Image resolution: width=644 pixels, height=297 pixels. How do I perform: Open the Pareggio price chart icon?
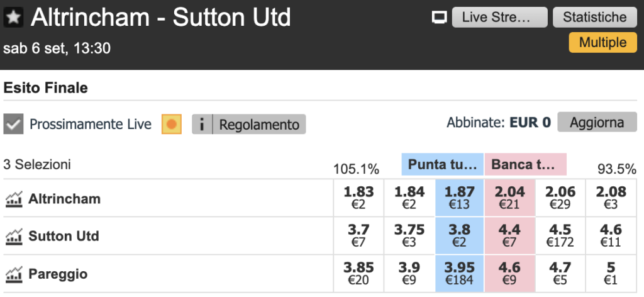(13, 274)
